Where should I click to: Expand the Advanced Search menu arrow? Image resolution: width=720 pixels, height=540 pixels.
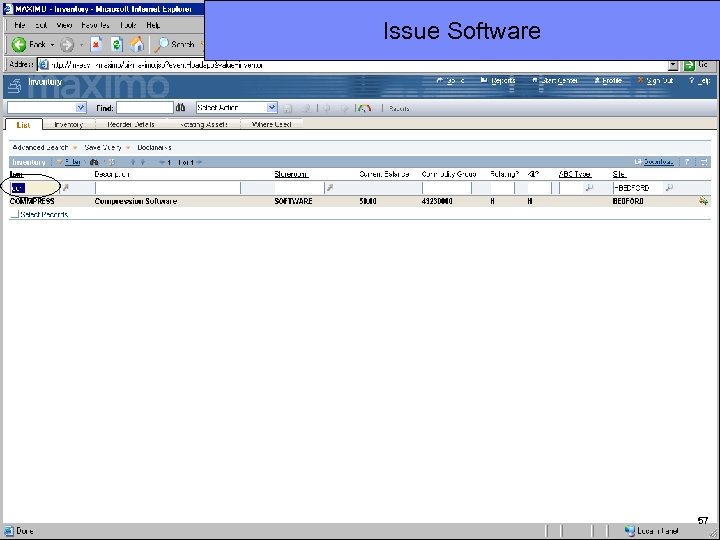pyautogui.click(x=75, y=147)
